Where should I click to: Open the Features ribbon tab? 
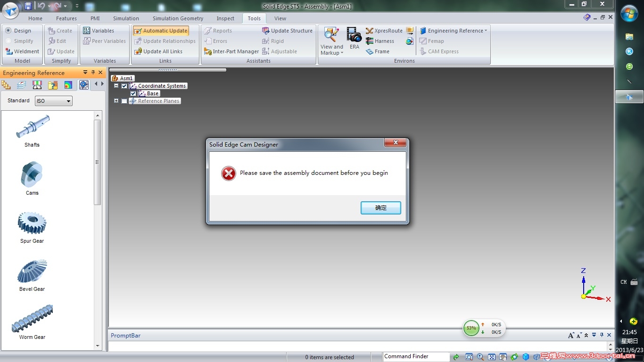66,18
